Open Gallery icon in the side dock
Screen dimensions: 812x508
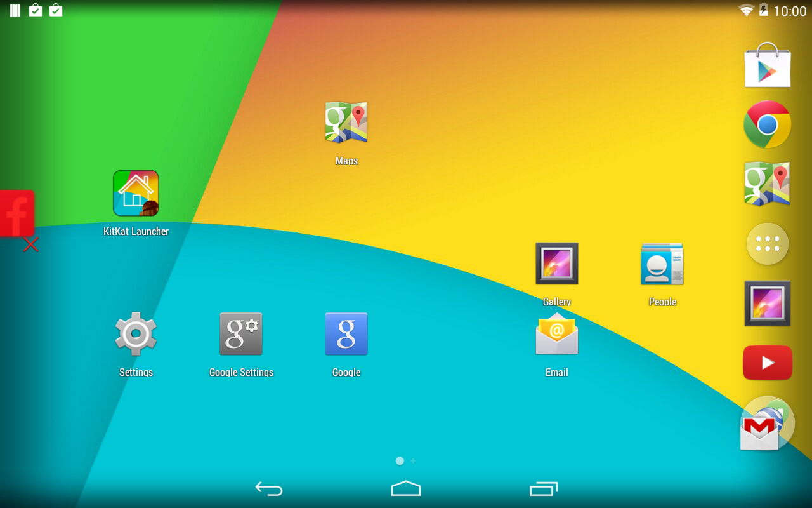click(x=768, y=304)
